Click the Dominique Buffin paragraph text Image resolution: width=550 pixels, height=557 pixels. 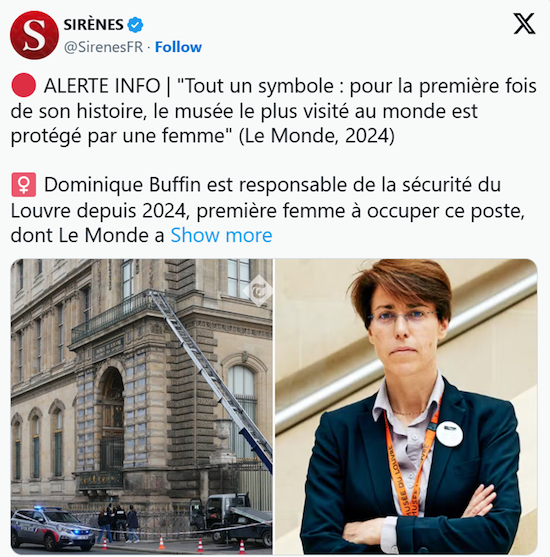click(267, 210)
